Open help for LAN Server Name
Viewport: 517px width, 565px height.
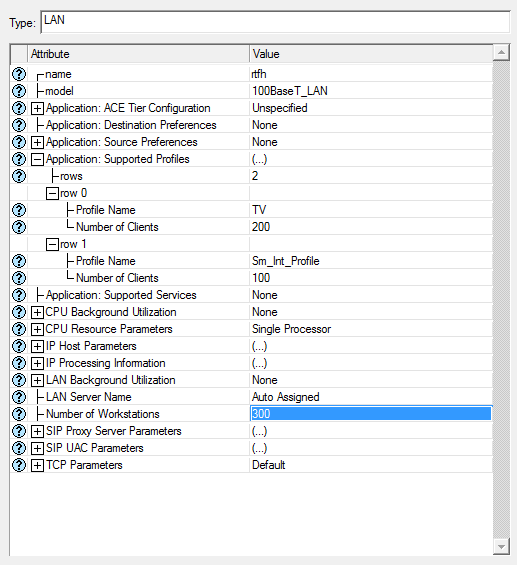[x=19, y=397]
